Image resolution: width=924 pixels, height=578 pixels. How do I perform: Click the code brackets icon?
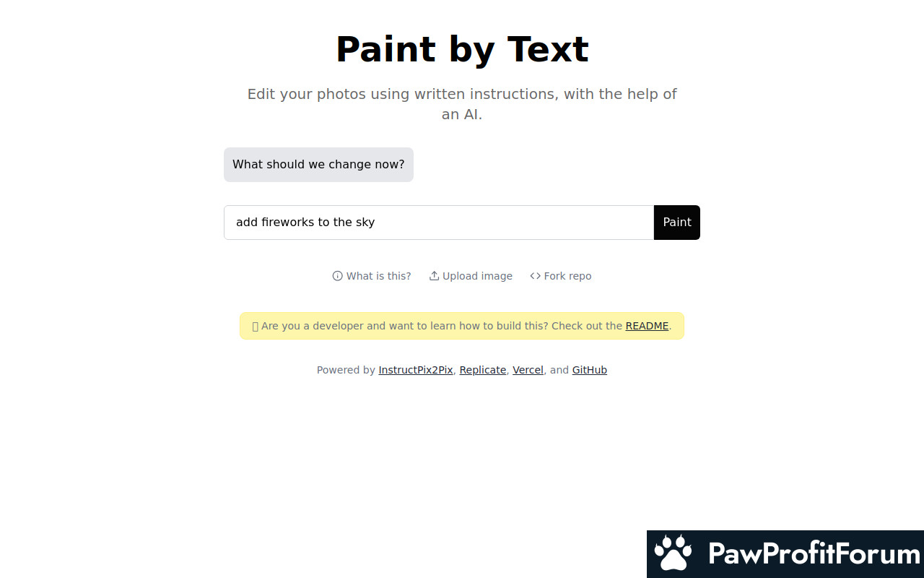[535, 276]
